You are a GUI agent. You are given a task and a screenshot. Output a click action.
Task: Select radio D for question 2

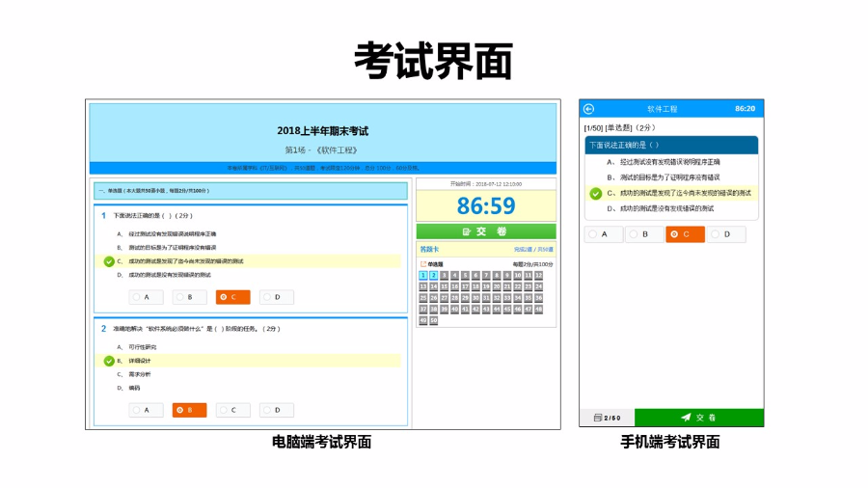[x=276, y=410]
